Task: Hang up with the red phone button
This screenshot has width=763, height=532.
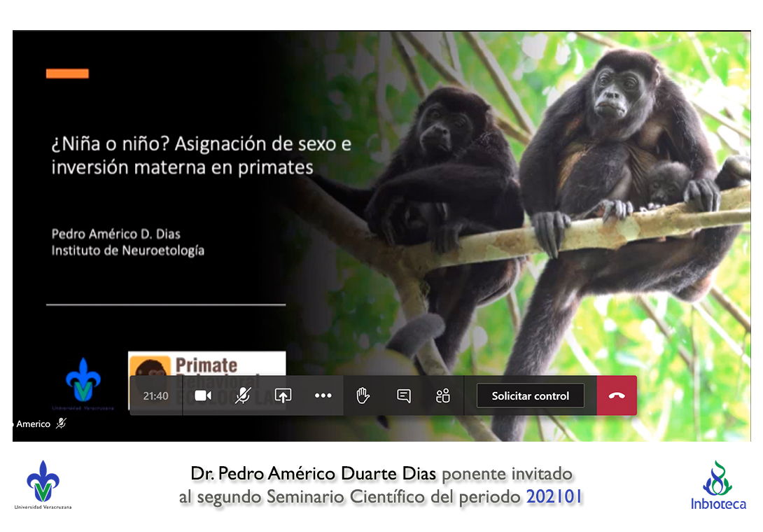Action: tap(616, 395)
